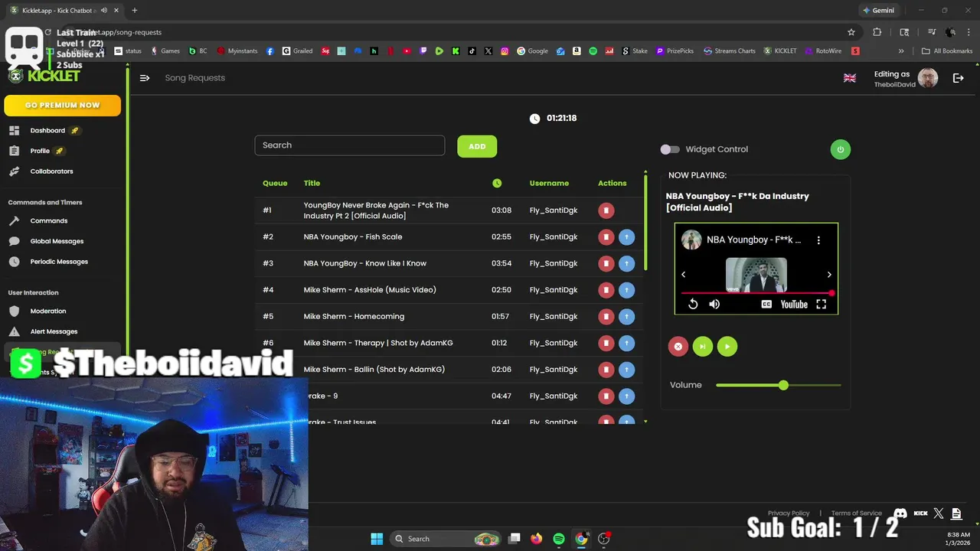Image resolution: width=980 pixels, height=551 pixels.
Task: Open the Discord link in the footer
Action: (x=900, y=514)
